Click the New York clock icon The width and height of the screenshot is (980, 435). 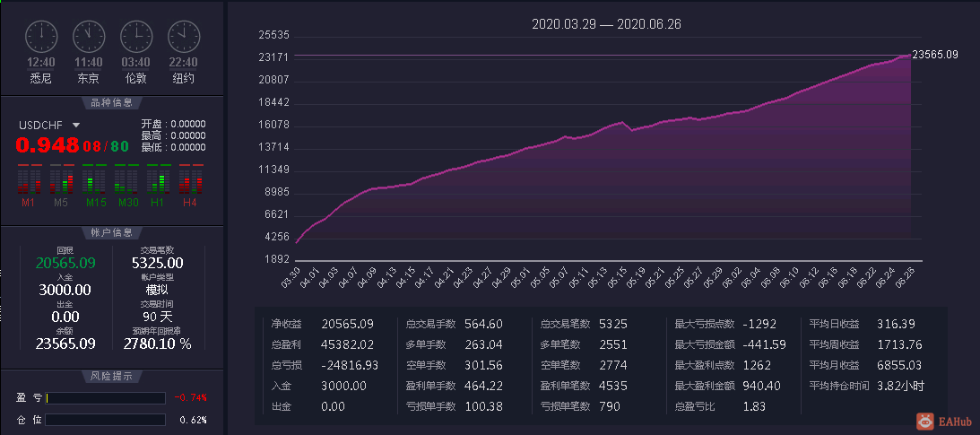[184, 37]
